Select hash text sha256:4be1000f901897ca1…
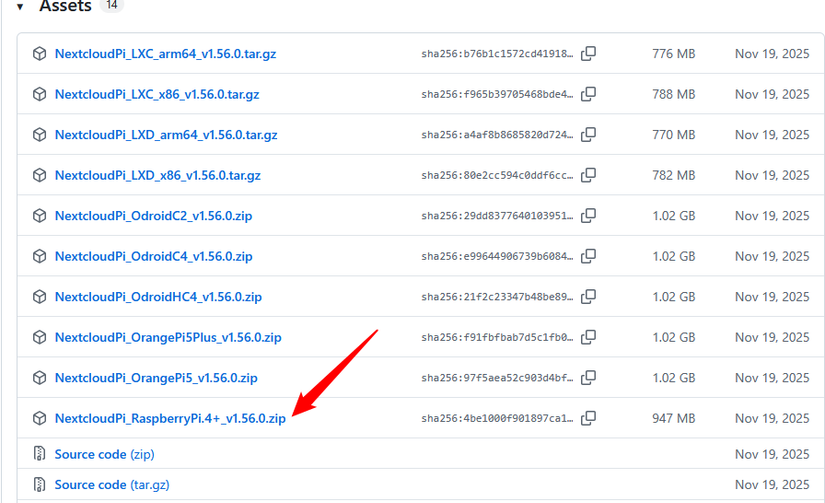 tap(497, 418)
